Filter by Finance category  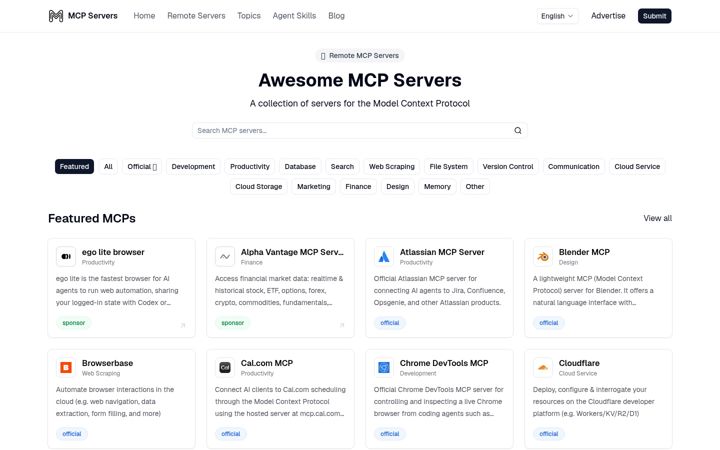click(358, 186)
